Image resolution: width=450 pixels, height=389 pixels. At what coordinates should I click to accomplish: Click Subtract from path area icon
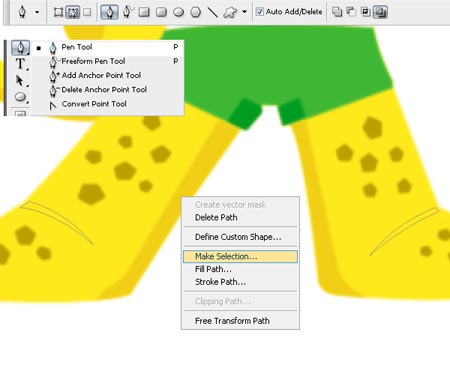point(351,12)
